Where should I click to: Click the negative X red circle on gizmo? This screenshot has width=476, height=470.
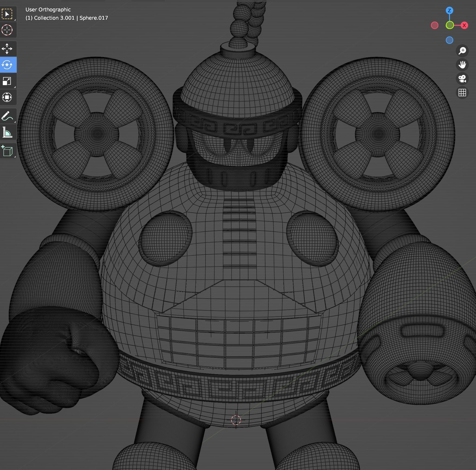435,25
